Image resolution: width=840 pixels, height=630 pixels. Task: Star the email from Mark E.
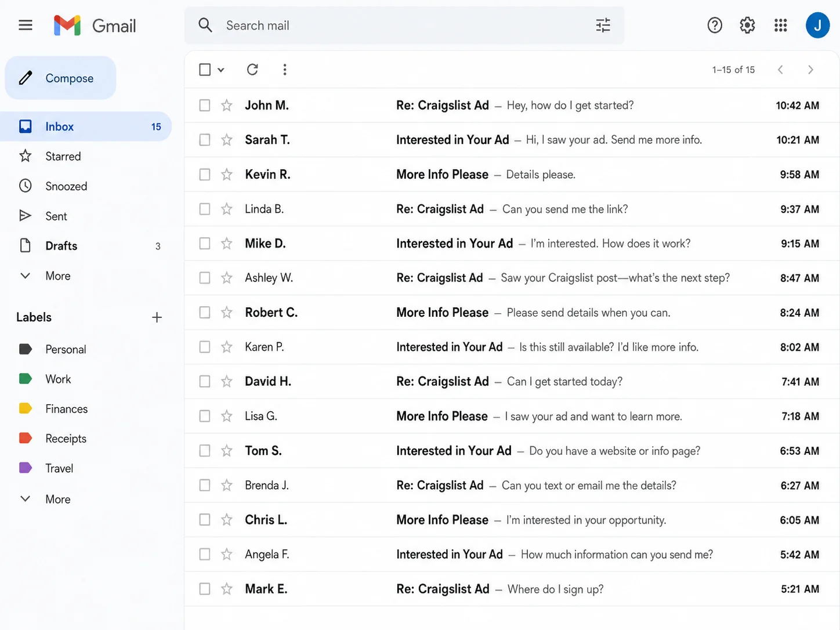coord(227,589)
